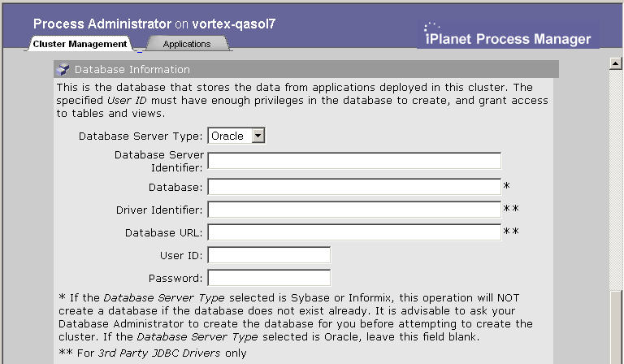Image resolution: width=624 pixels, height=364 pixels.
Task: Click the double asterisk beside Driver Identifier
Action: (511, 209)
